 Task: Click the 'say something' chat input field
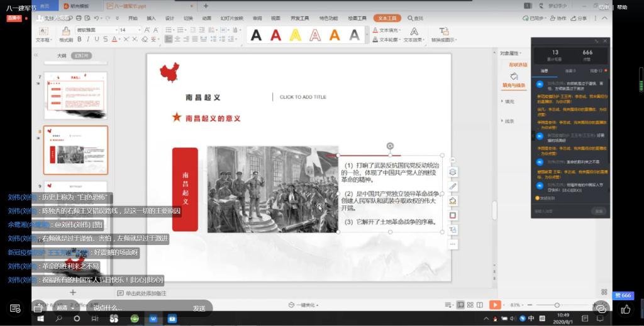coord(138,308)
